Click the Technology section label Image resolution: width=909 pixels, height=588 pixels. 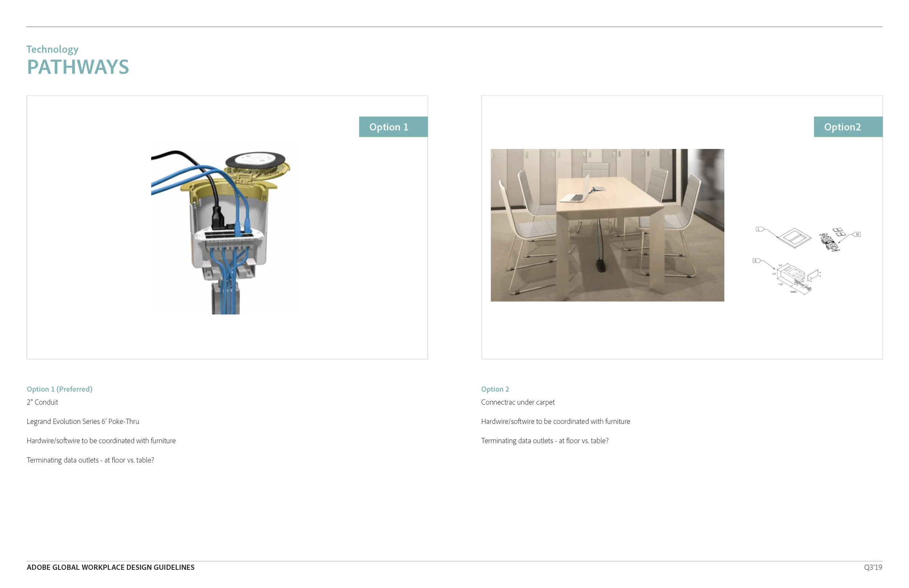[52, 49]
